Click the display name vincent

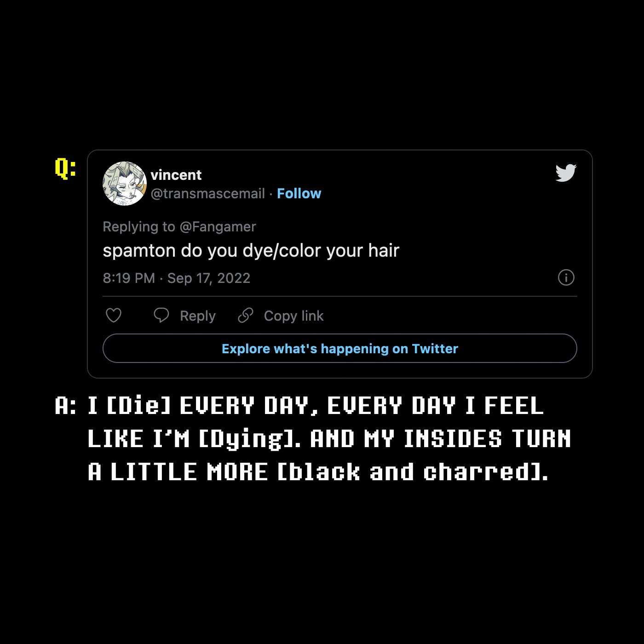pos(176,175)
